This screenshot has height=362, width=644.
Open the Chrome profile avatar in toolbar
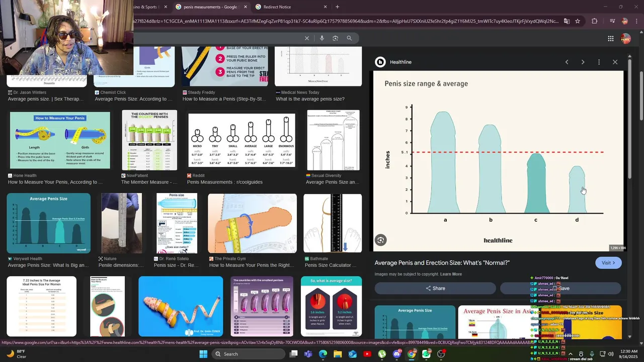pyautogui.click(x=625, y=21)
